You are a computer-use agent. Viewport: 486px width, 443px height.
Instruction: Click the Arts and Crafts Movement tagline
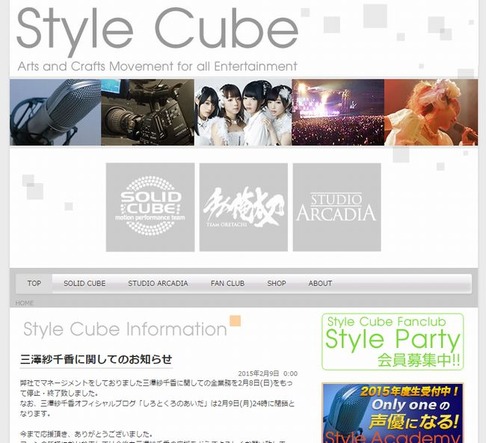pos(157,66)
